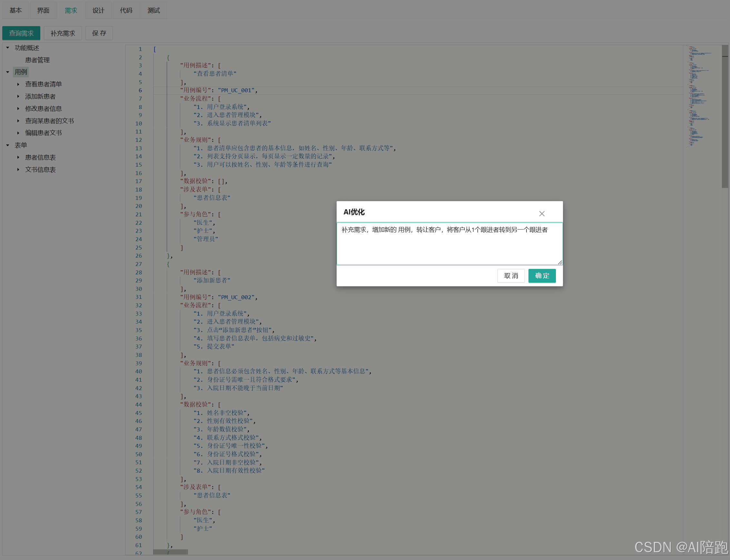Screen dimensions: 730x560
Task: Select 患者管理 in the tree
Action: [x=37, y=60]
